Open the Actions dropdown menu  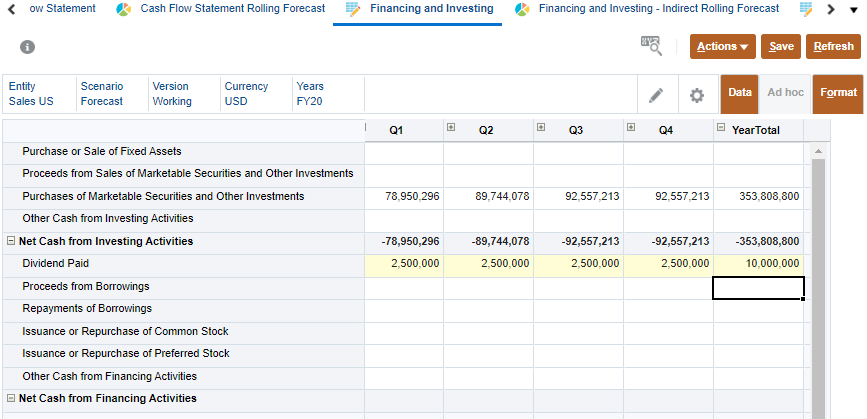pyautogui.click(x=723, y=46)
